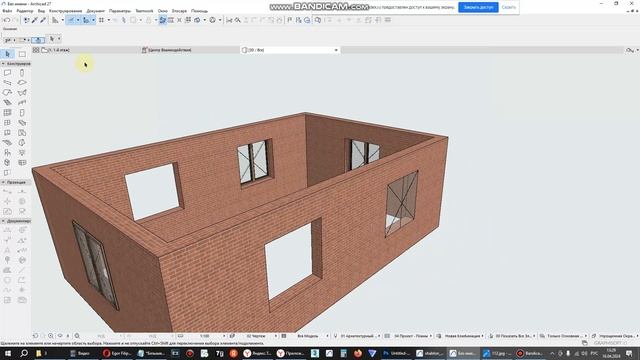The image size is (640, 360).
Task: Open Firefox from the taskbar
Action: tap(358, 353)
